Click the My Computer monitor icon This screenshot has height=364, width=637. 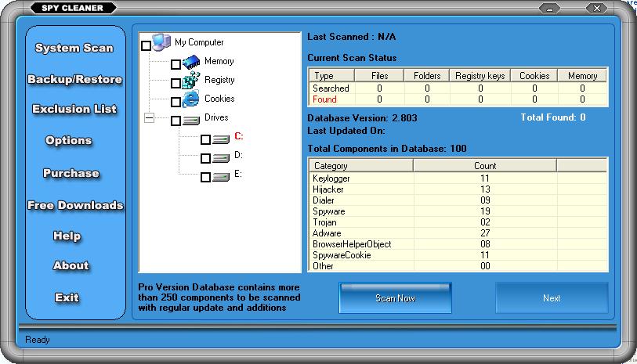tap(161, 42)
